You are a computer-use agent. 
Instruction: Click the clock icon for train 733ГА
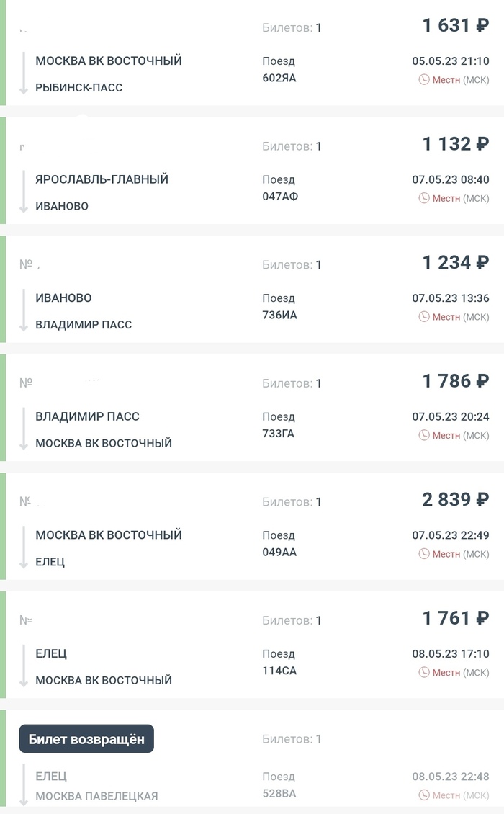point(424,435)
